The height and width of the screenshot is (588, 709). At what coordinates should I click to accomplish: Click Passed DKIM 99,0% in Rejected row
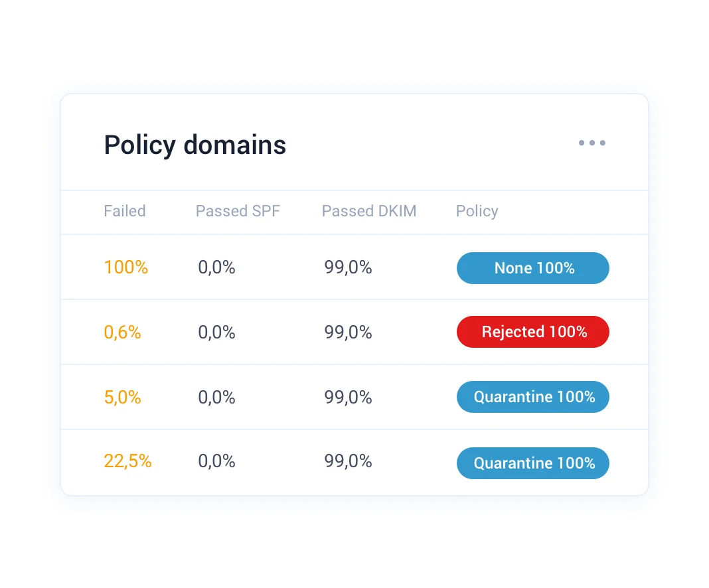pos(349,332)
